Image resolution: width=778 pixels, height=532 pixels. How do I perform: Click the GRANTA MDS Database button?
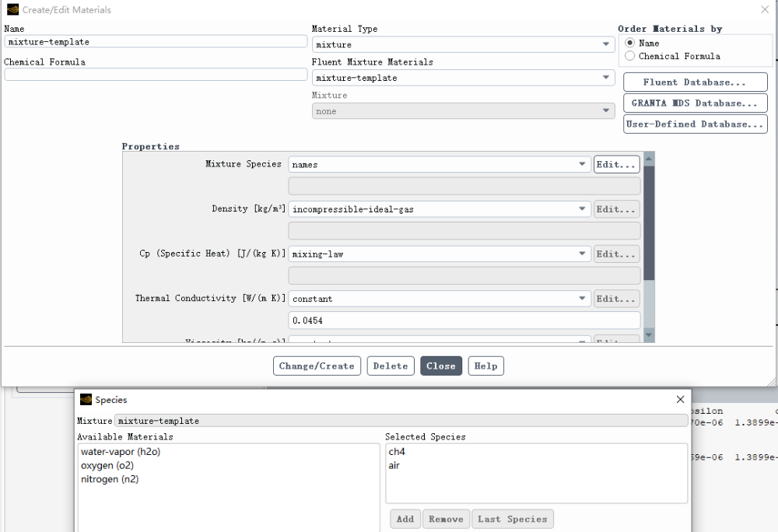tap(695, 103)
